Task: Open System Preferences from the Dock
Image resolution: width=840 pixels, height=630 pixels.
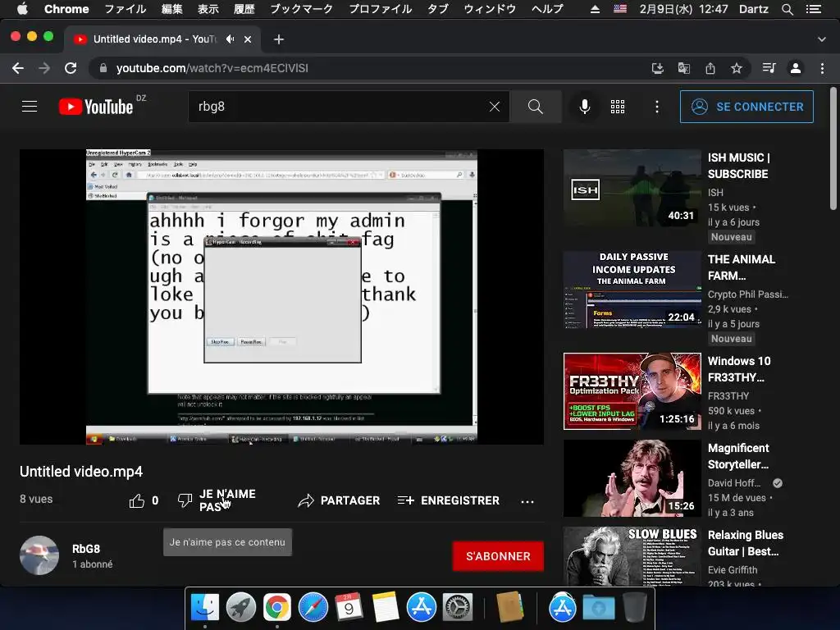Action: 457,608
